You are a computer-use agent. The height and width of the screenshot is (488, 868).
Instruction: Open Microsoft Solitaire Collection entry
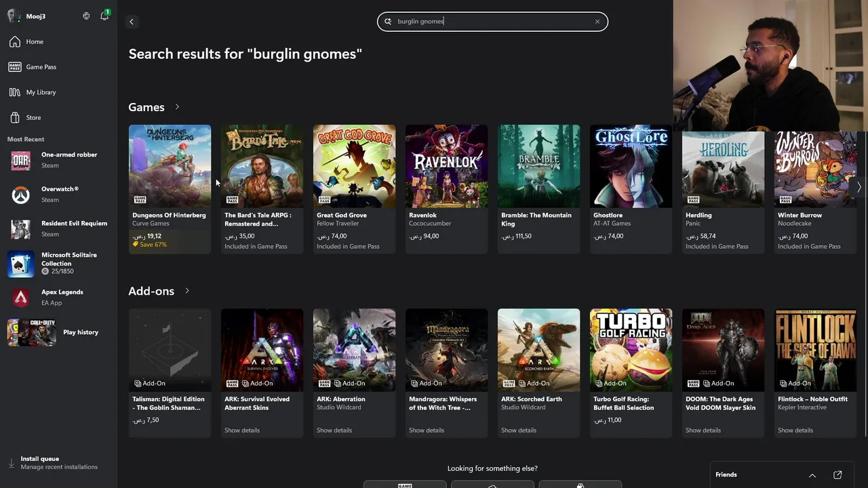click(58, 263)
